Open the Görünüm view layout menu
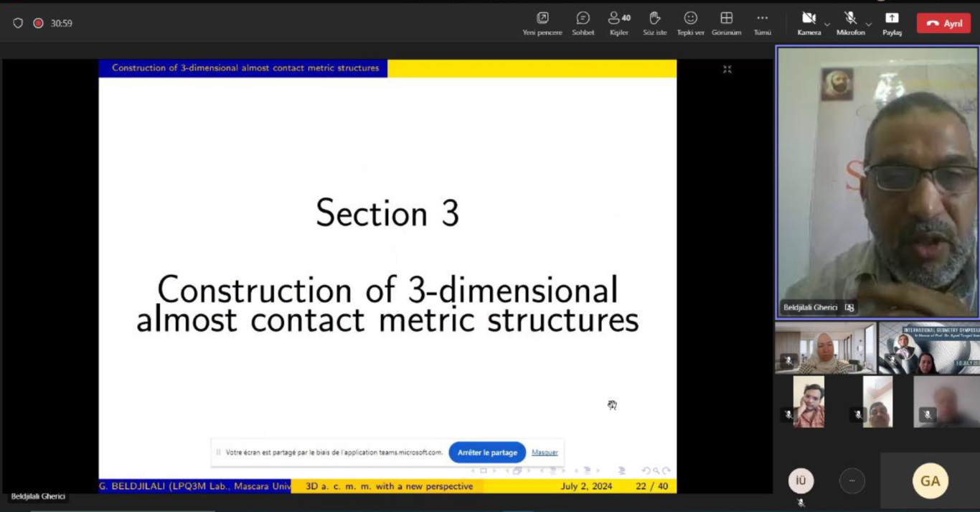 [726, 23]
